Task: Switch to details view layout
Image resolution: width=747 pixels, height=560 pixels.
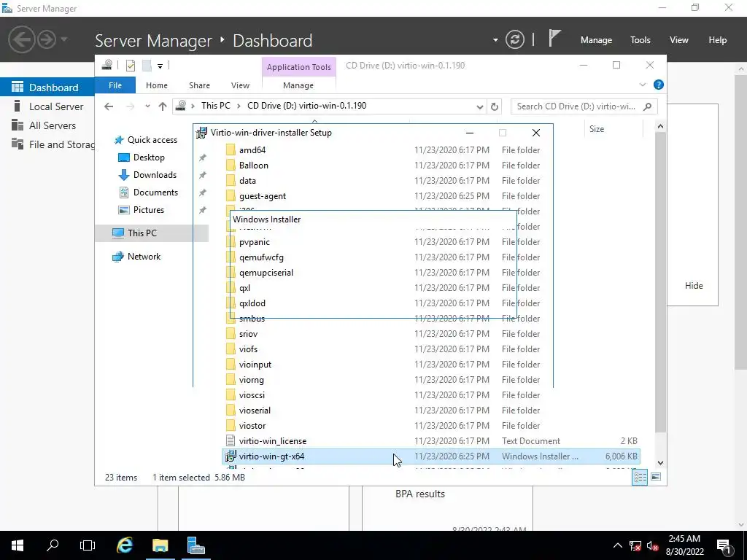Action: pyautogui.click(x=640, y=477)
